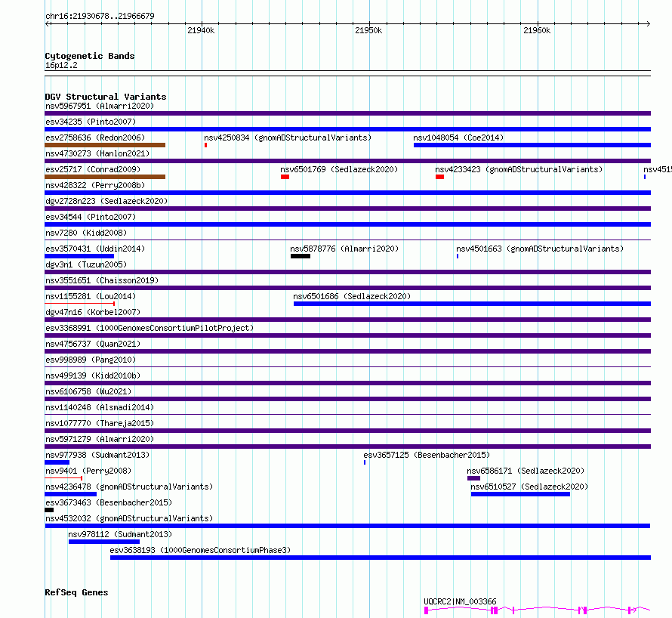This screenshot has width=672, height=618.
Task: Click the nsv6501686 (Sedlazeck2020) blue bar
Action: click(x=472, y=304)
